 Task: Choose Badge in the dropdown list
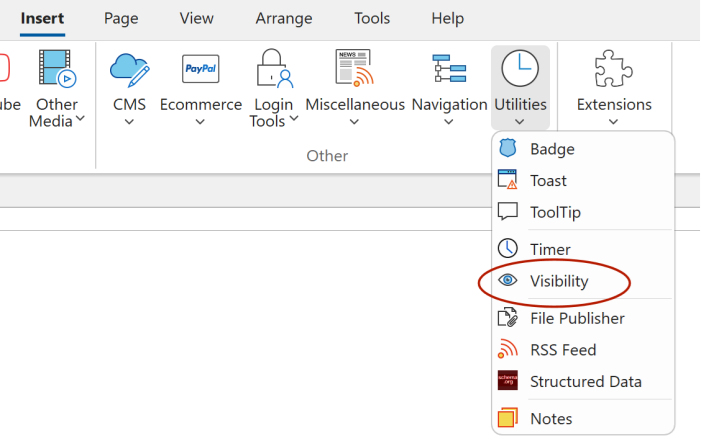point(552,149)
